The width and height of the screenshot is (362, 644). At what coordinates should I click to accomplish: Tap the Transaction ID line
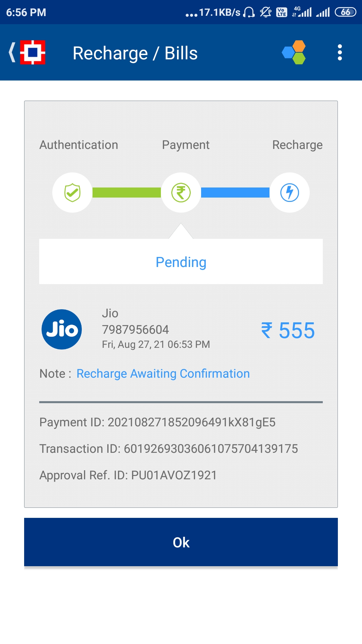tap(169, 449)
